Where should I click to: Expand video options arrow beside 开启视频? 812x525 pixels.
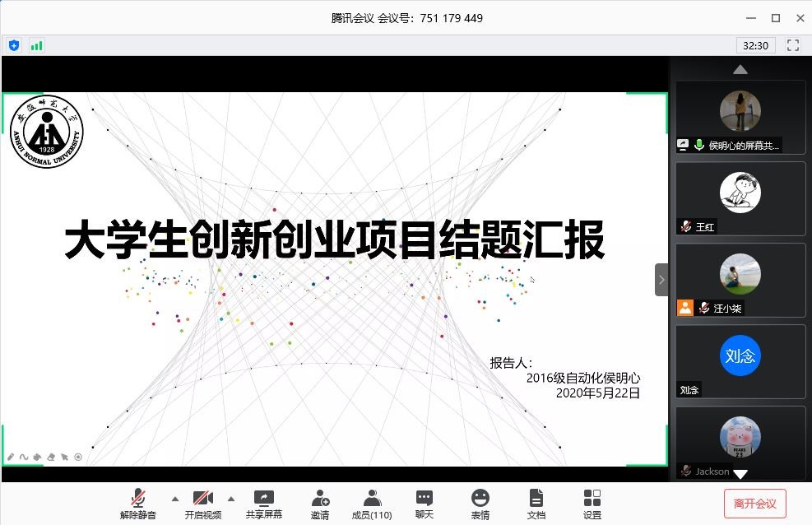[230, 498]
